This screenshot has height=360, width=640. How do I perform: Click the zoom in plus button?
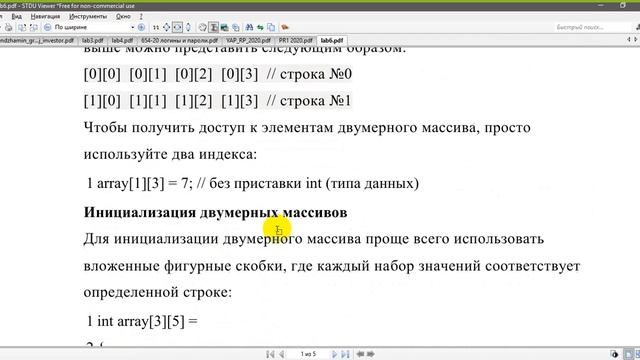pyautogui.click(x=141, y=27)
